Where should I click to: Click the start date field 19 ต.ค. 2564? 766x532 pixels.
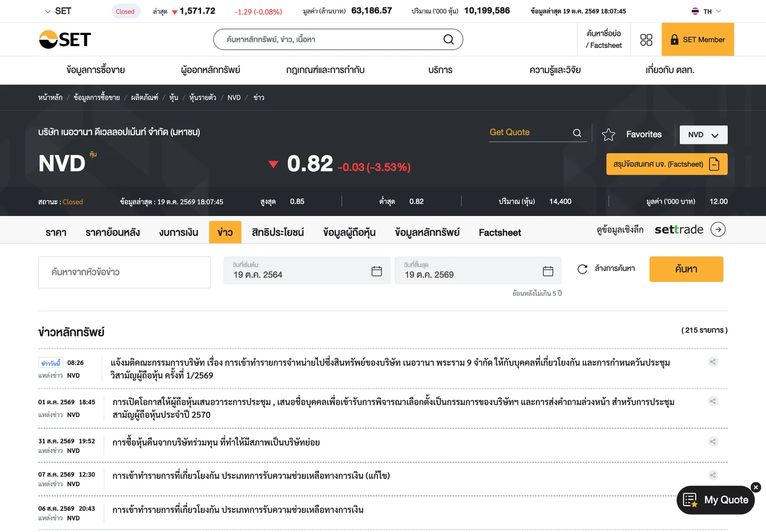pyautogui.click(x=306, y=271)
